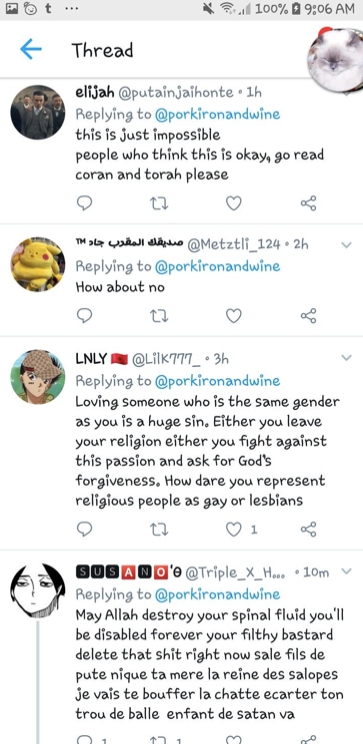Like the 'How about no' tweet
This screenshot has width=363, height=744.
coord(233,316)
